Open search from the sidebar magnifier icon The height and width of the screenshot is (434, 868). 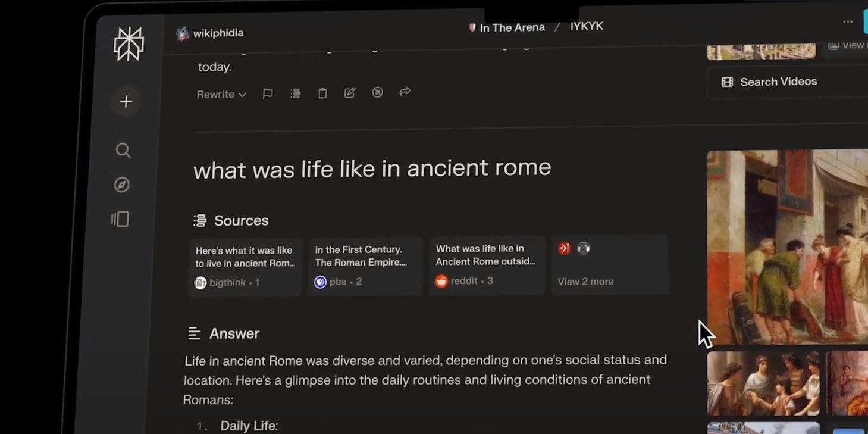(x=123, y=150)
